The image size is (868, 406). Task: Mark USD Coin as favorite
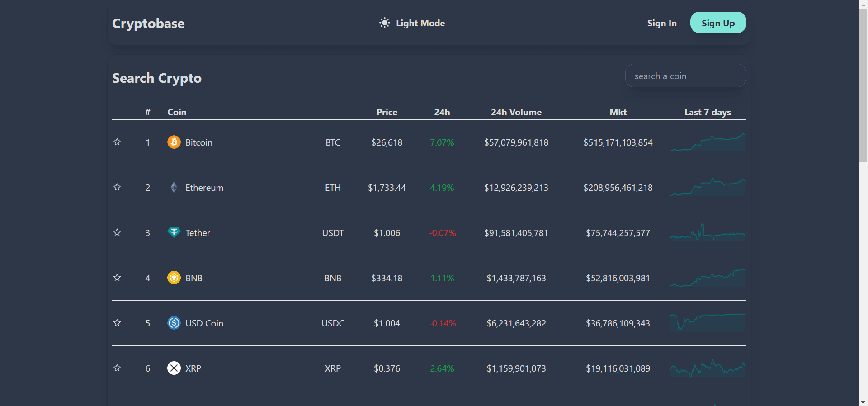[x=117, y=323]
